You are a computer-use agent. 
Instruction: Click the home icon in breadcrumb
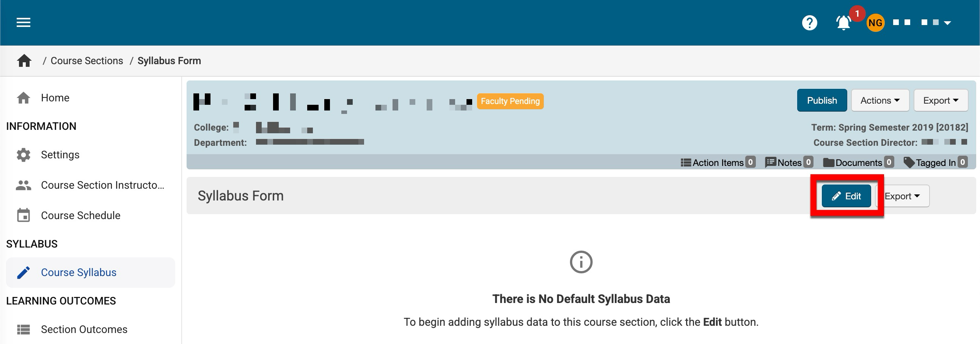pos(24,61)
